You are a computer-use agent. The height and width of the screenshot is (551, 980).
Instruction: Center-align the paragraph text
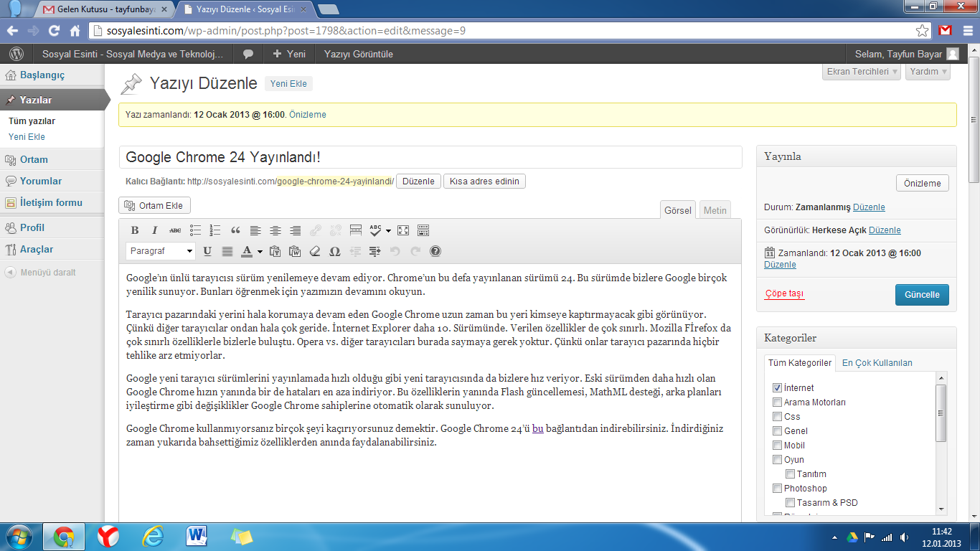[275, 230]
